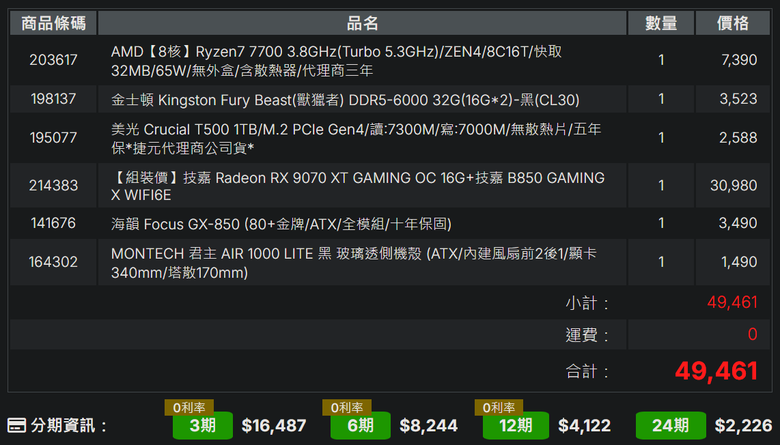
Task: Click quantity 1 in the Kingston Fury row
Action: [x=661, y=99]
